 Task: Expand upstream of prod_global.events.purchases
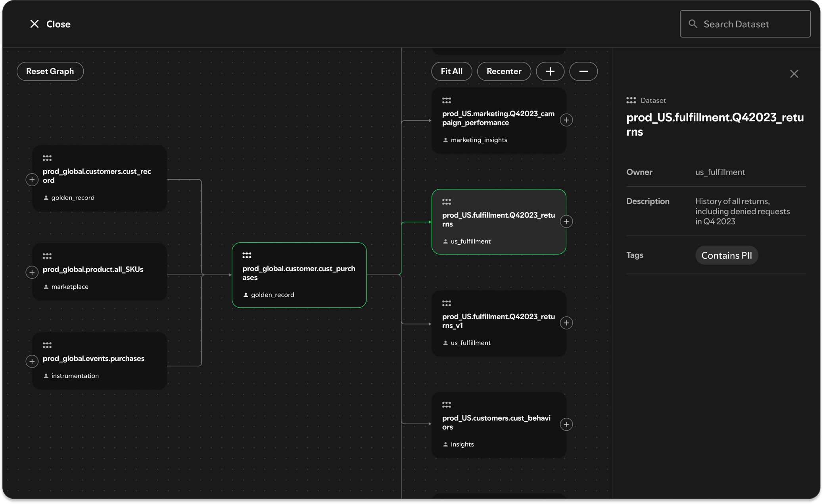click(x=32, y=361)
